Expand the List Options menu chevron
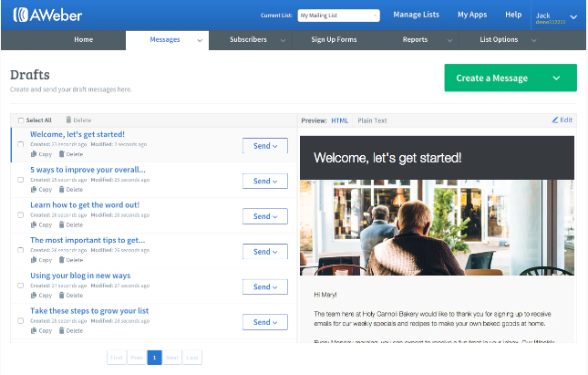 pos(533,40)
